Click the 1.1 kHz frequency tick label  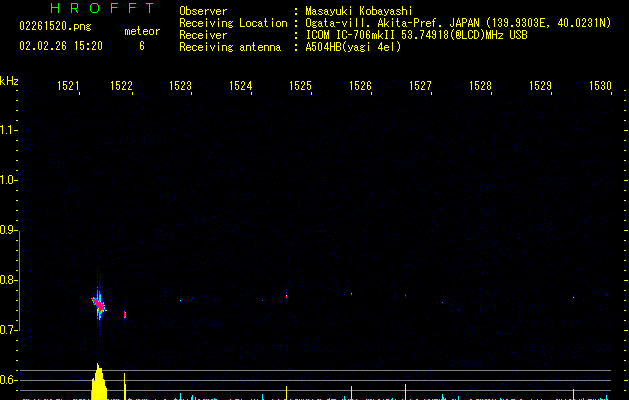8,130
